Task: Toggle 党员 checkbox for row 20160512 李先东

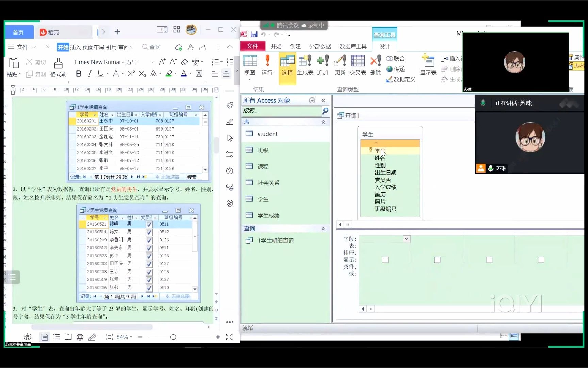Action: pyautogui.click(x=149, y=248)
